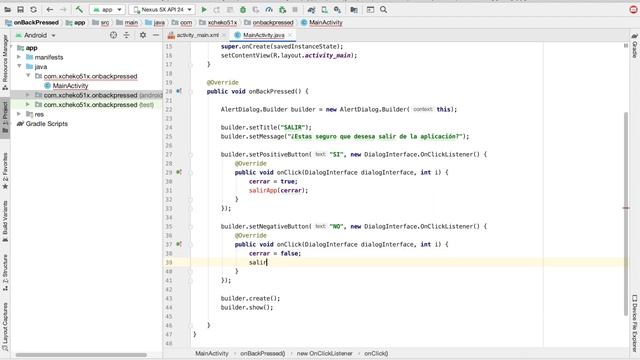640x360 pixels.
Task: Click the Project panel horizontal scrollbar
Action: pyautogui.click(x=81, y=355)
